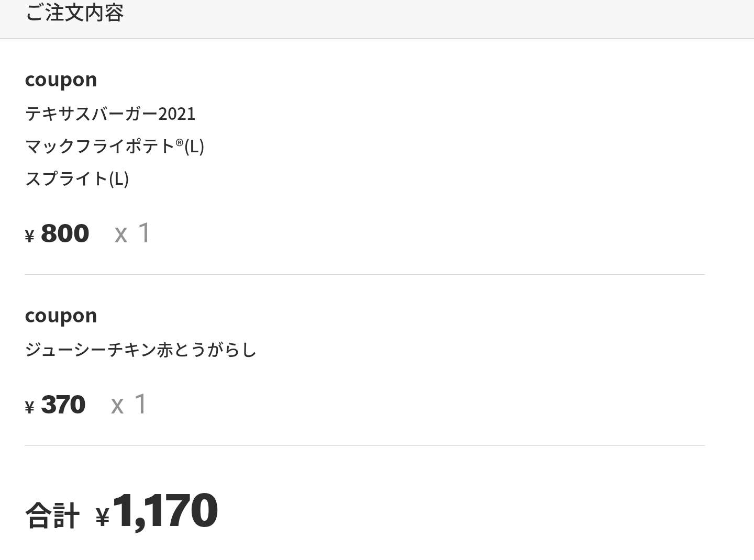This screenshot has width=754, height=560.
Task: Click the 合計 total label
Action: tap(52, 515)
